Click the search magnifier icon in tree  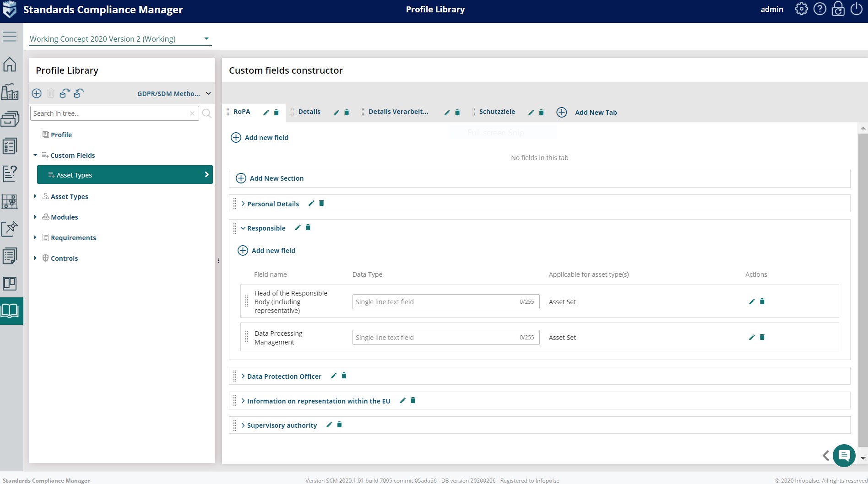(207, 113)
